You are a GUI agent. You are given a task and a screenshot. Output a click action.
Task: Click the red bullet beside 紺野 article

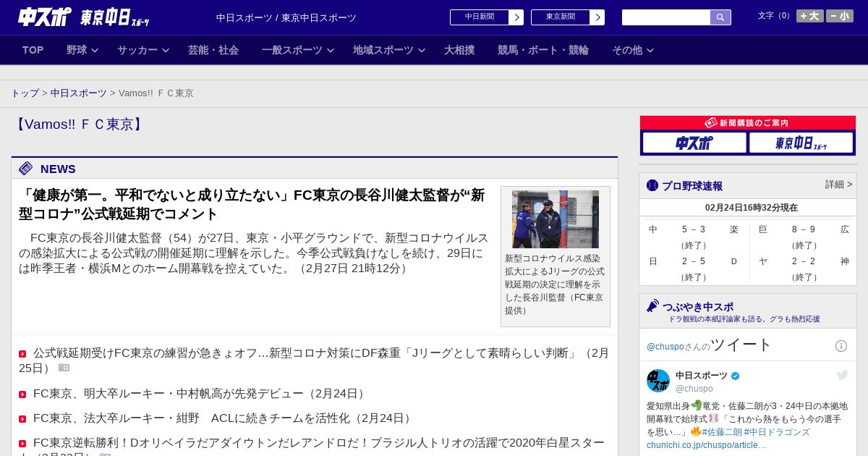[x=22, y=419]
